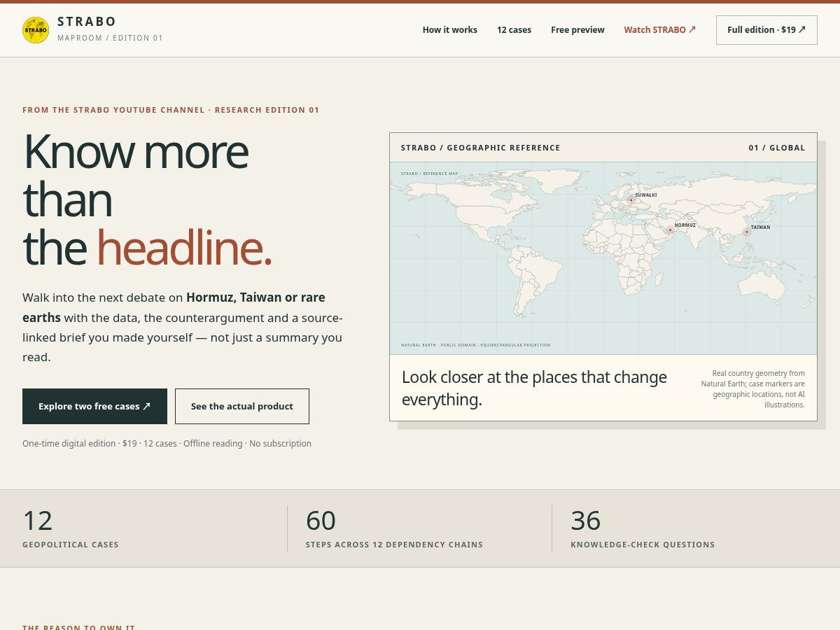The width and height of the screenshot is (840, 630).
Task: Open the How it works section
Action: 450,30
